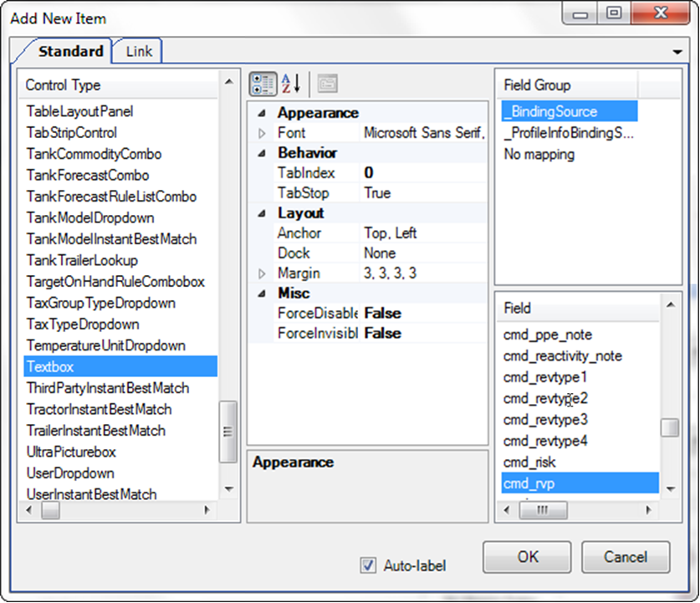Image resolution: width=700 pixels, height=603 pixels.
Task: Select TankTrailerLookup control type
Action: pyautogui.click(x=82, y=260)
